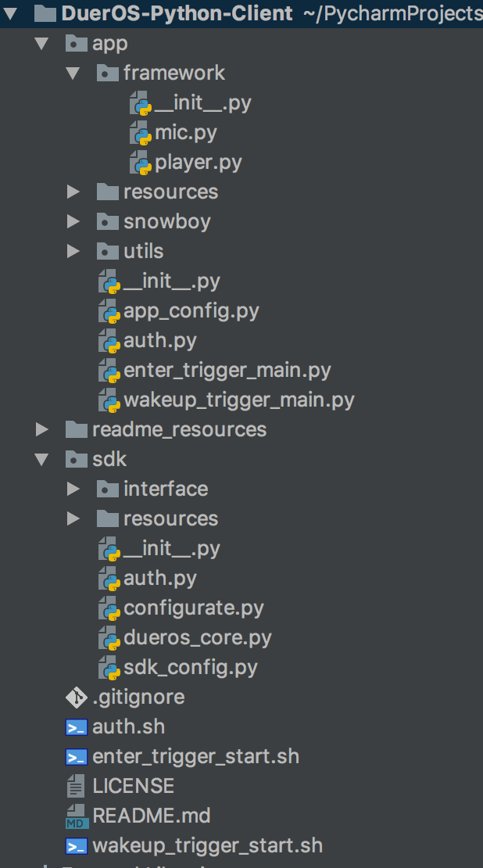This screenshot has width=483, height=868.
Task: Open enter_trigger_start.sh file name
Action: tap(196, 757)
